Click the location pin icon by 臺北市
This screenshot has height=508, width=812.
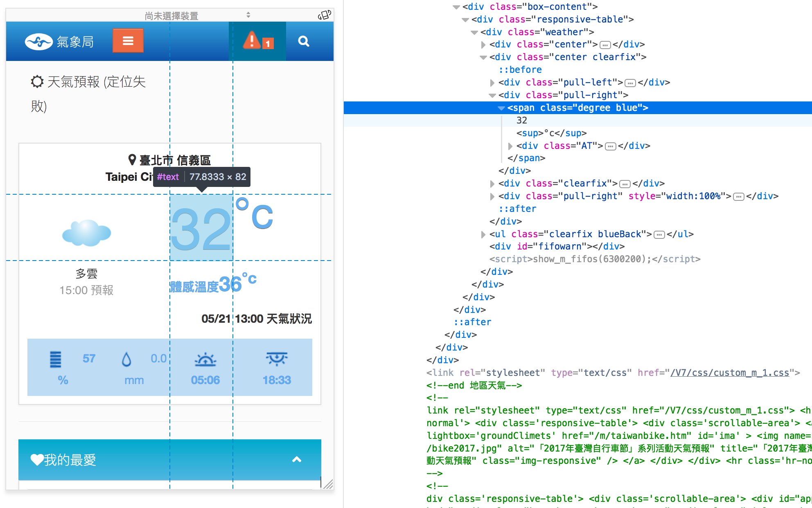[x=132, y=160]
